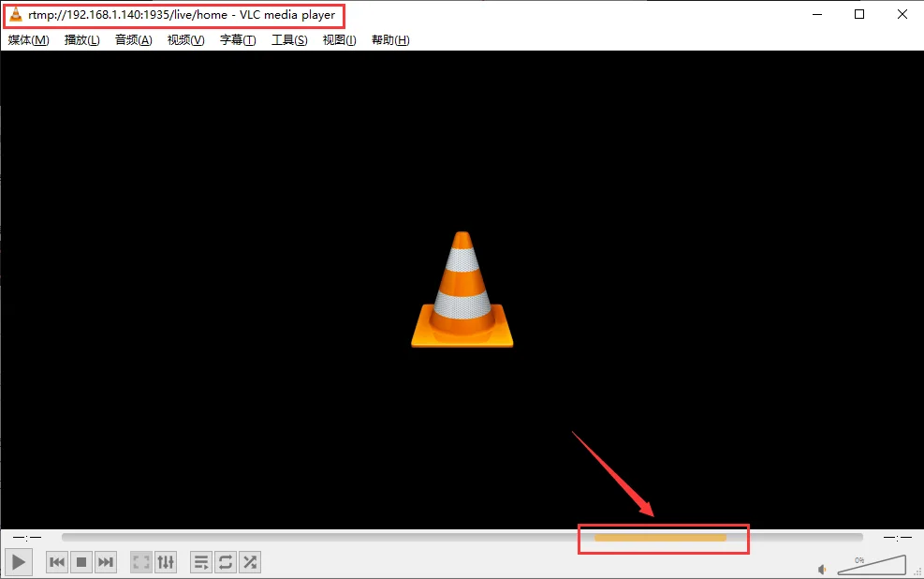Click the playback seek bar
The width and height of the screenshot is (924, 579).
(x=462, y=537)
